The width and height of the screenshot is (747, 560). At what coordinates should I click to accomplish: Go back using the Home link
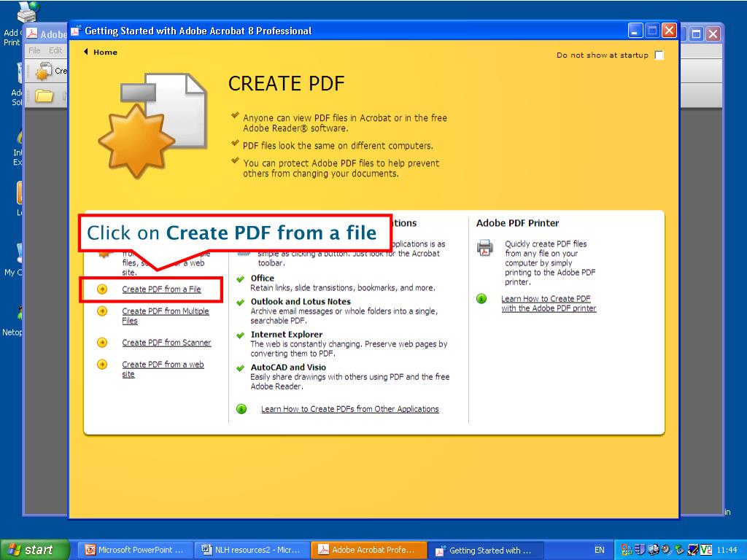pos(105,52)
